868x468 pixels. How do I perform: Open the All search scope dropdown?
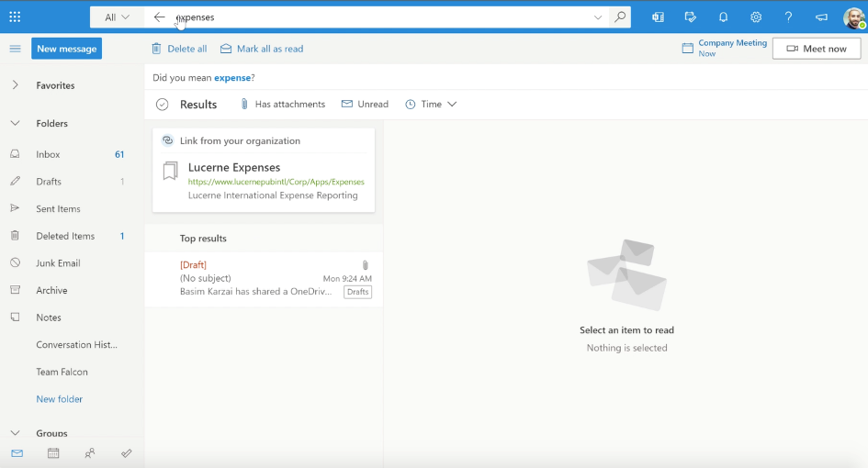click(x=117, y=17)
